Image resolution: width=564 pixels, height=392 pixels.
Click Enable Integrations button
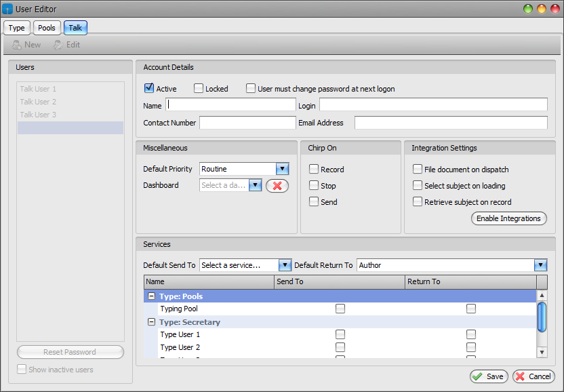[x=508, y=218]
